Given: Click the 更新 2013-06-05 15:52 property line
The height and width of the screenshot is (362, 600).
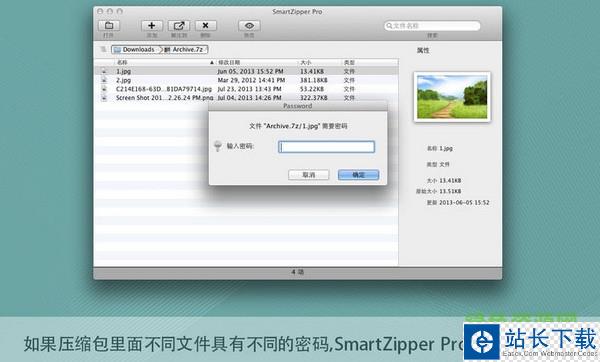Looking at the screenshot, I should [458, 202].
